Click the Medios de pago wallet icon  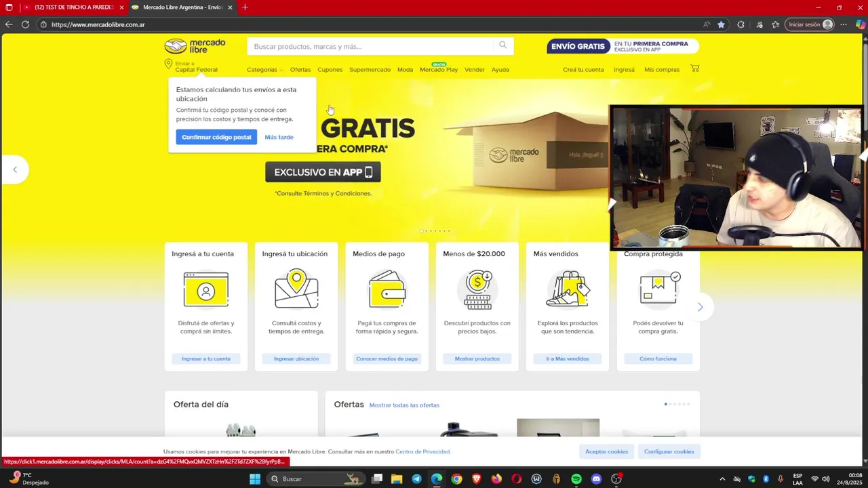click(x=387, y=289)
